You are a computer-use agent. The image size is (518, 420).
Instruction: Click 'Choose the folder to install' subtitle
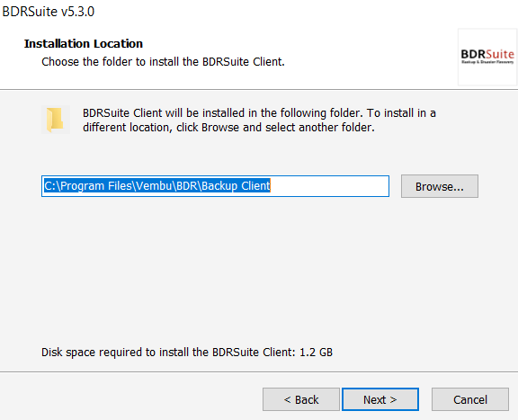coord(121,62)
